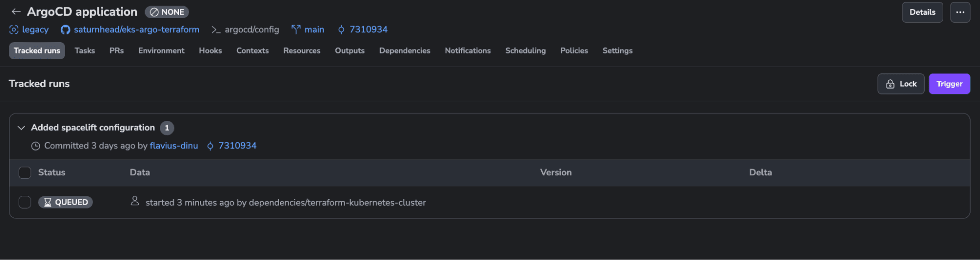The image size is (980, 260).
Task: Click the NONE status badge
Action: pos(167,12)
